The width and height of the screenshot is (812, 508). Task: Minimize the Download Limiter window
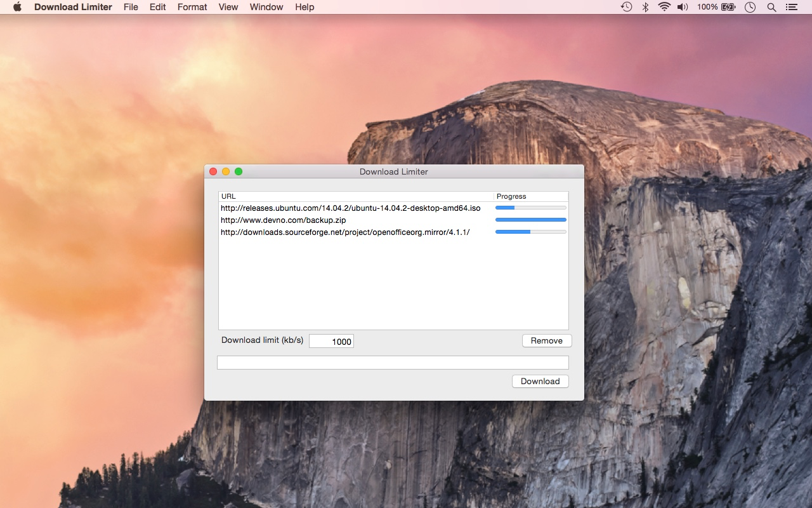tap(226, 171)
